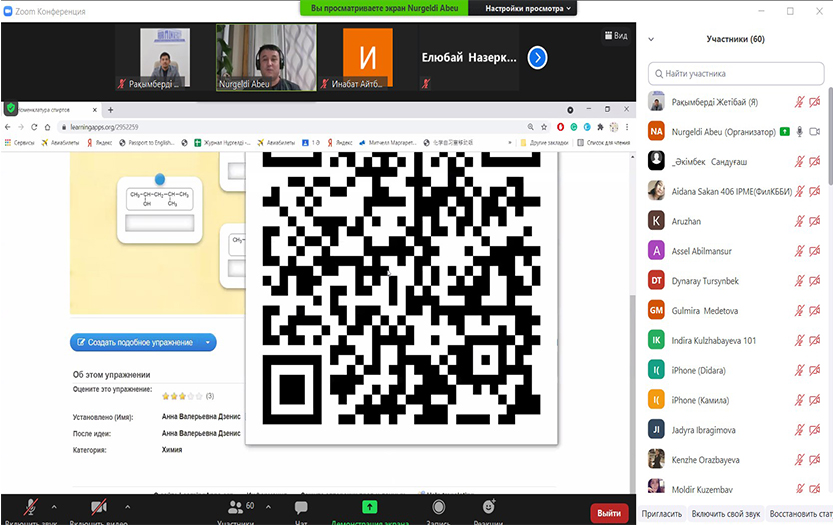
Task: Click muted mic icon for Aruzhan
Action: [x=800, y=221]
